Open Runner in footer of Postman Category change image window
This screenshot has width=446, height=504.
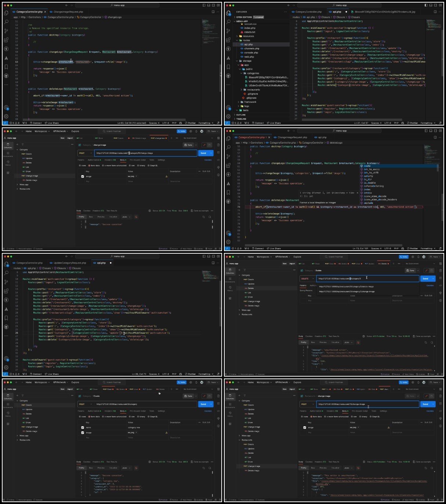[x=174, y=249]
